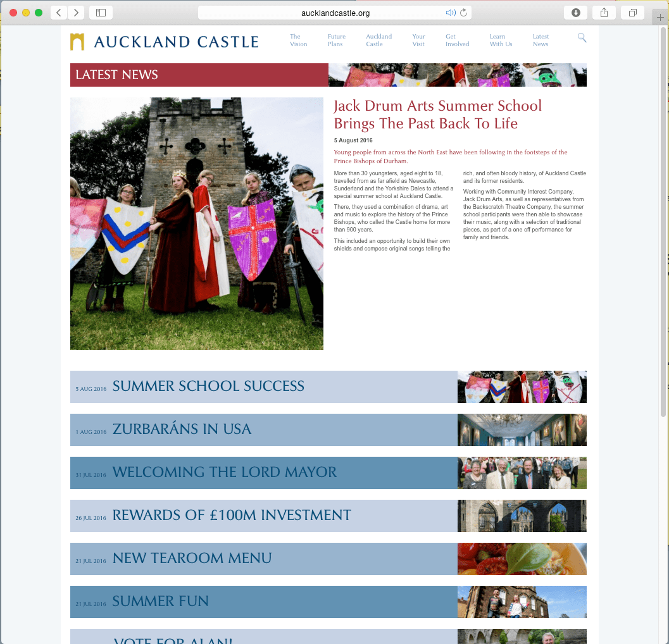Reload the page with the refresh icon
Screen dimensions: 669x644
(465, 11)
